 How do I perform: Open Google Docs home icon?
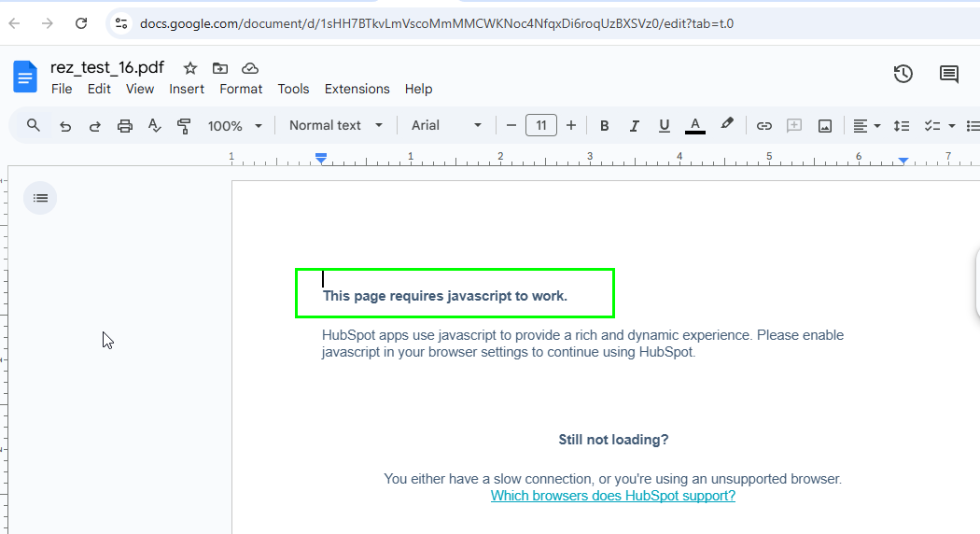[25, 77]
